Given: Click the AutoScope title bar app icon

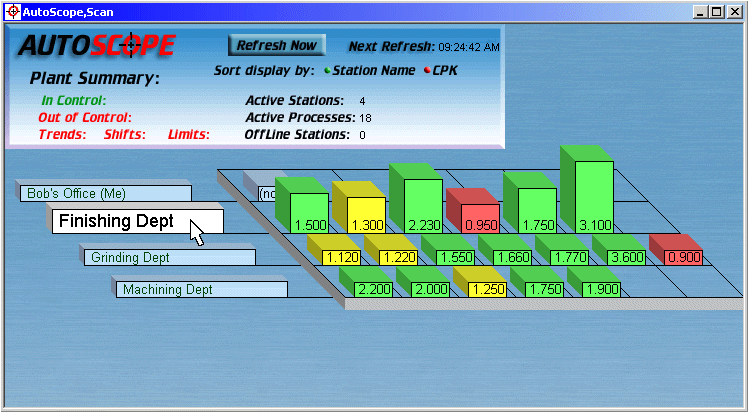Looking at the screenshot, I should 15,11.
